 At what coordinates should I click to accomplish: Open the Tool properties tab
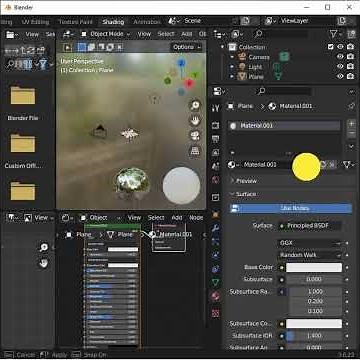tap(216, 108)
